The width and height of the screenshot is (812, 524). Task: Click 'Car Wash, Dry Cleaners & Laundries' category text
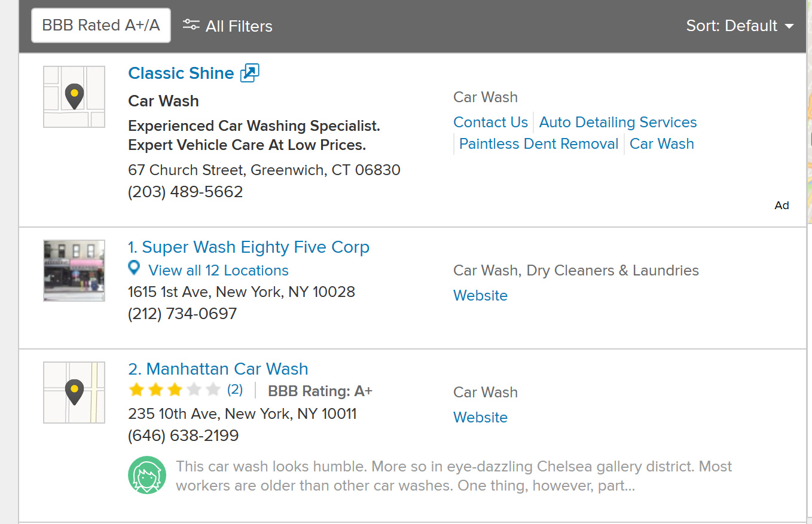click(x=576, y=271)
